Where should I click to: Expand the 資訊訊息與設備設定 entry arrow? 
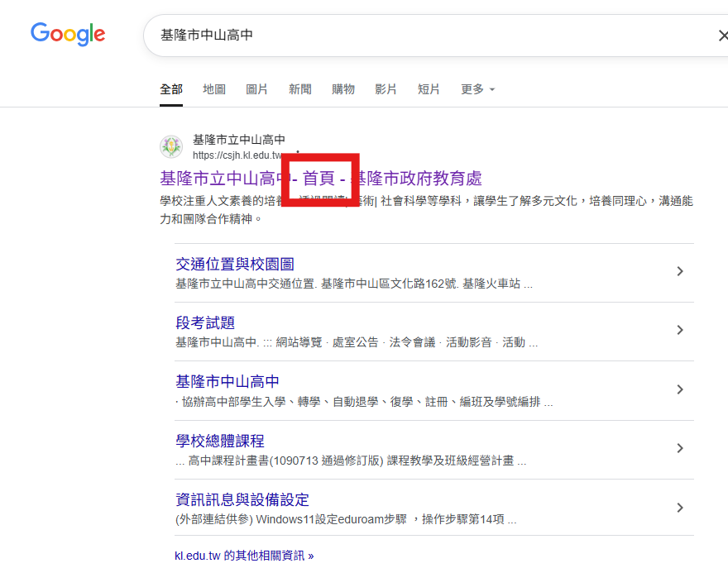[679, 507]
